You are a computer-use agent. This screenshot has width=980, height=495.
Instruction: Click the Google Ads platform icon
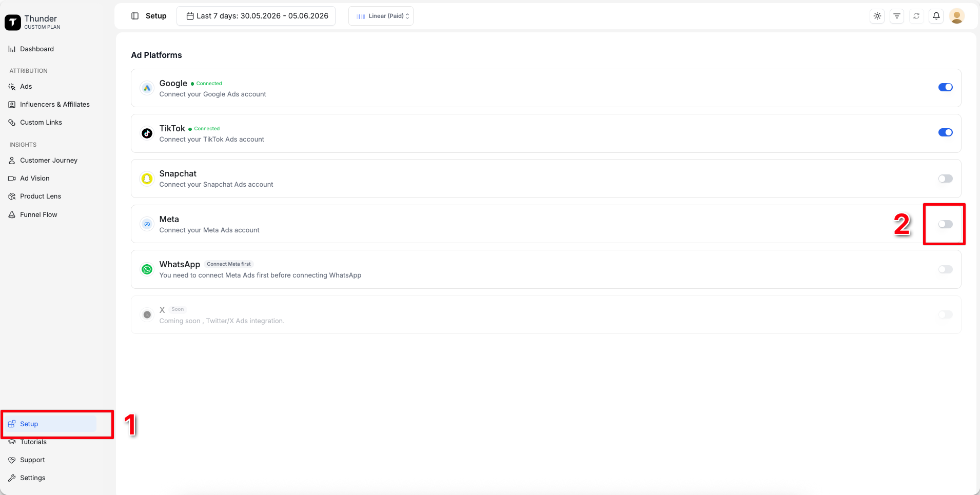[147, 88]
